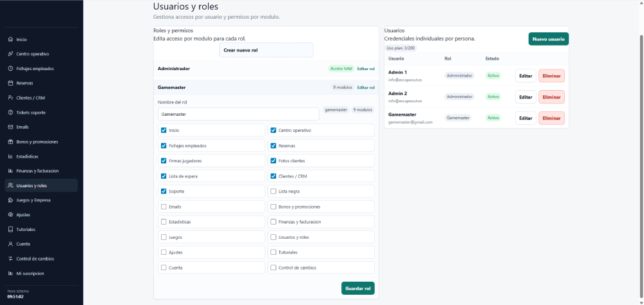Enable the Emails permission checkbox

click(x=164, y=207)
